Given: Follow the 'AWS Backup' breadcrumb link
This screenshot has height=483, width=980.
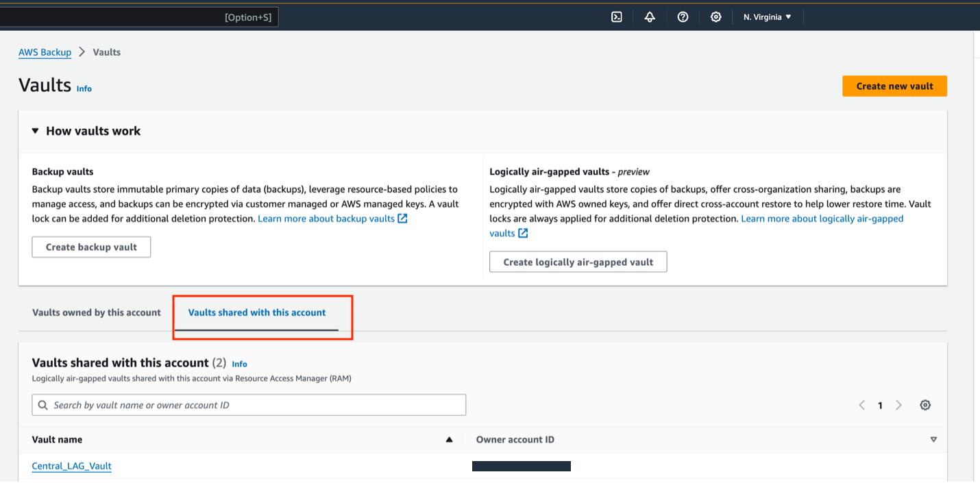Looking at the screenshot, I should 45,52.
